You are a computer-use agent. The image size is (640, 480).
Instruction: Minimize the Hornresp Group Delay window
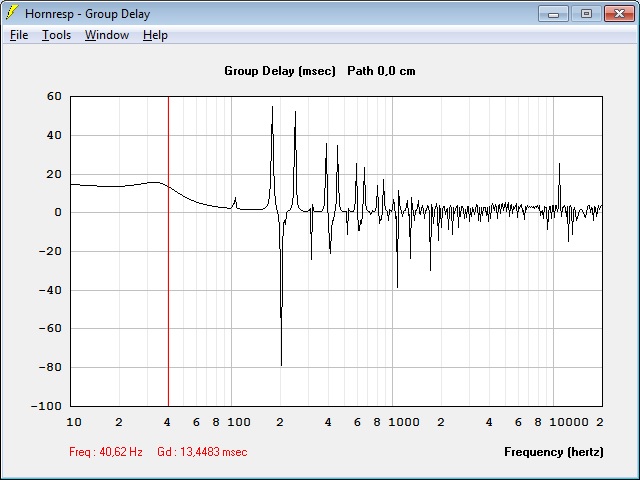(x=553, y=14)
